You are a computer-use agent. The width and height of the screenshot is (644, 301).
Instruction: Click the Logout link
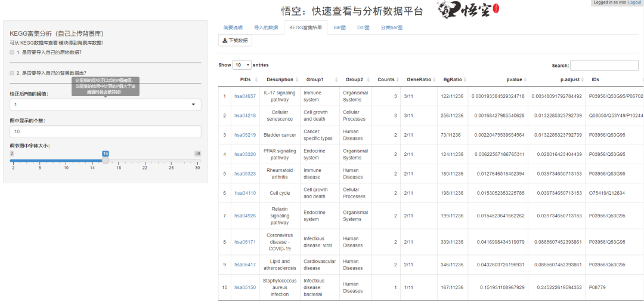pyautogui.click(x=634, y=2)
